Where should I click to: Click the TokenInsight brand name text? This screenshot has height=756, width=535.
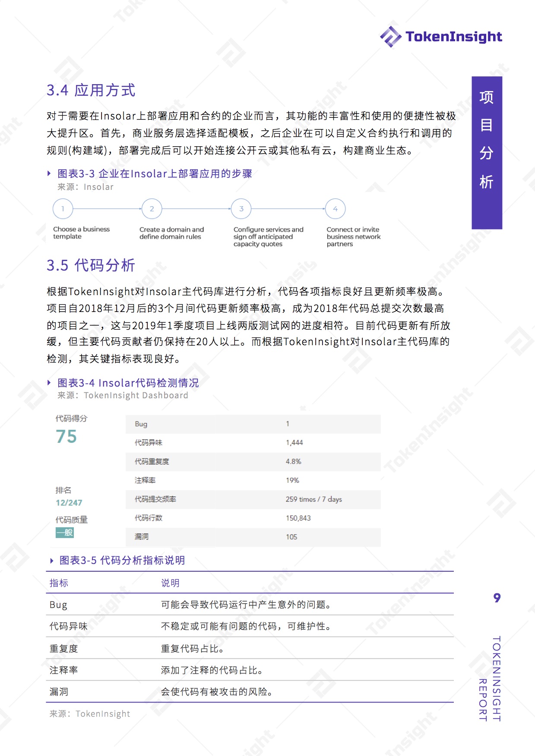[454, 37]
